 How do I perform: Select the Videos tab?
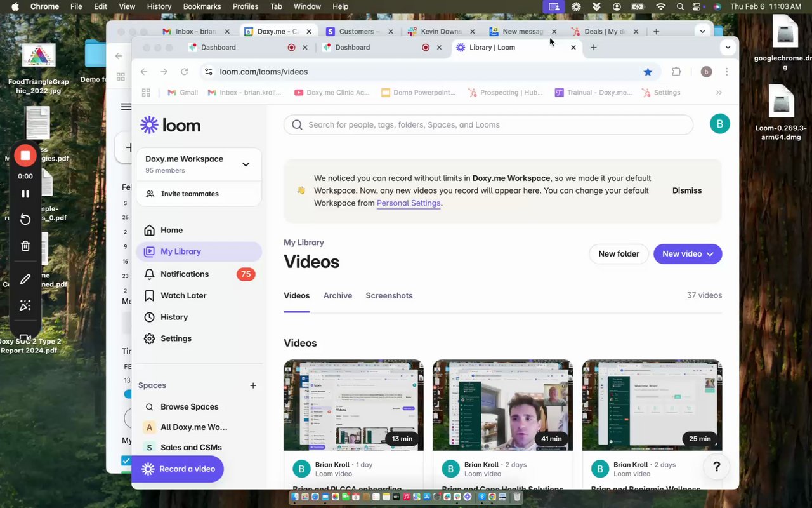click(297, 296)
